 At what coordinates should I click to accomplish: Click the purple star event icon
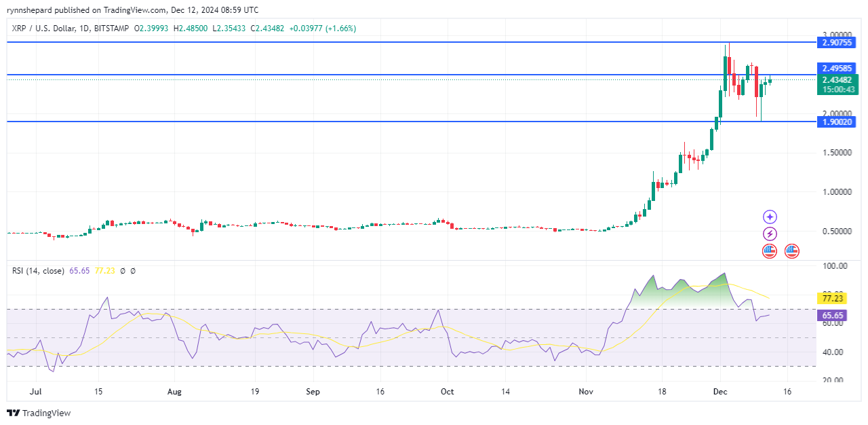(770, 217)
